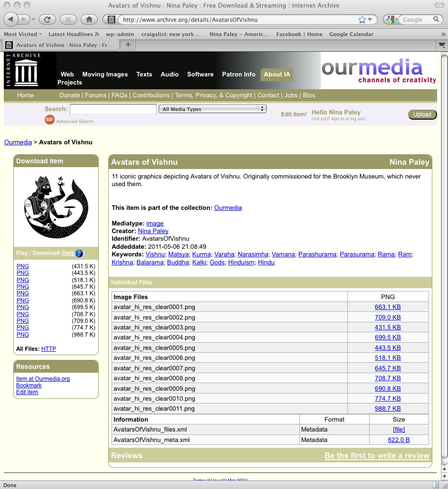Open the help icon next to Play/Download
448x489 pixels.
click(79, 254)
